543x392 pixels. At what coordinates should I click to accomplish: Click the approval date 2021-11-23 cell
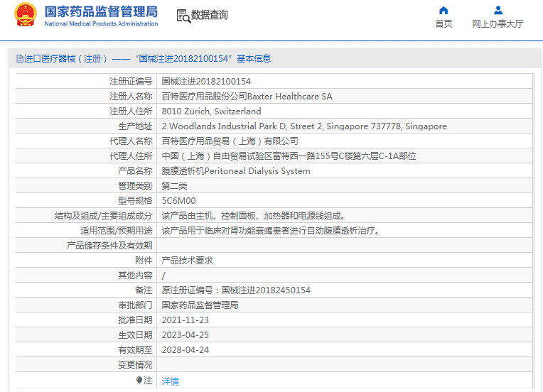pyautogui.click(x=184, y=320)
